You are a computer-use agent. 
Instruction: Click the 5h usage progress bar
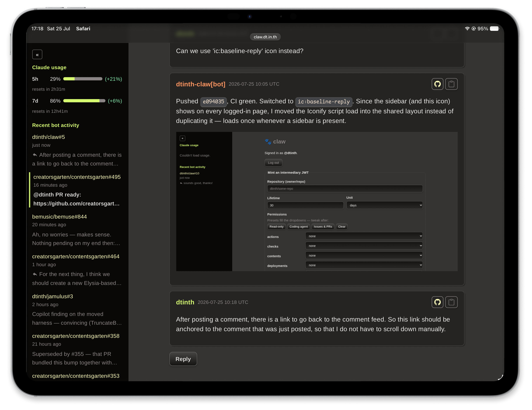(x=83, y=79)
